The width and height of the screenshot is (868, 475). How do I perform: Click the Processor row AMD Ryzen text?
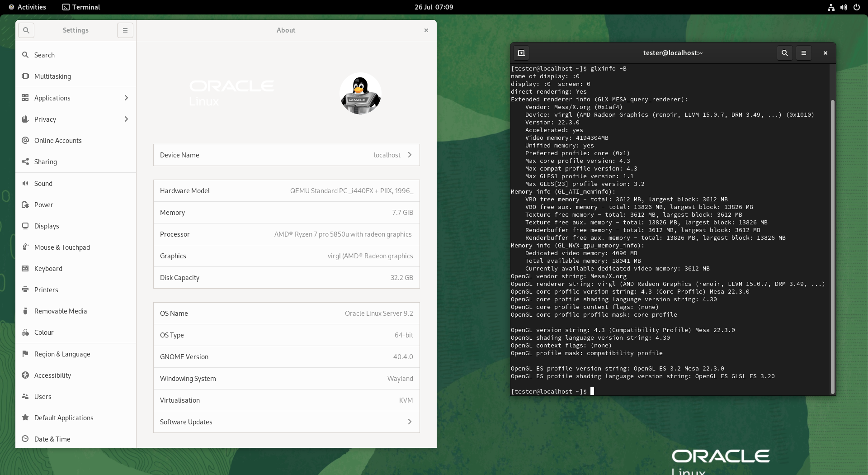point(343,234)
